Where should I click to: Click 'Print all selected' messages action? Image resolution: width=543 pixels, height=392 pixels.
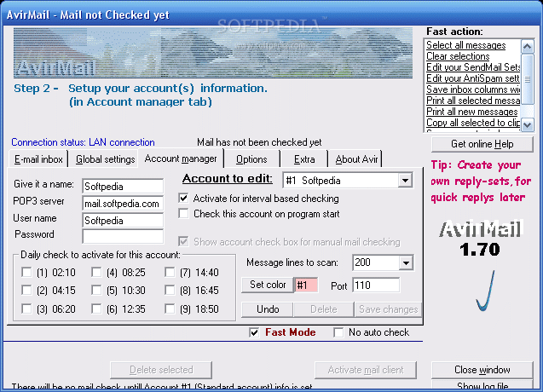(473, 101)
